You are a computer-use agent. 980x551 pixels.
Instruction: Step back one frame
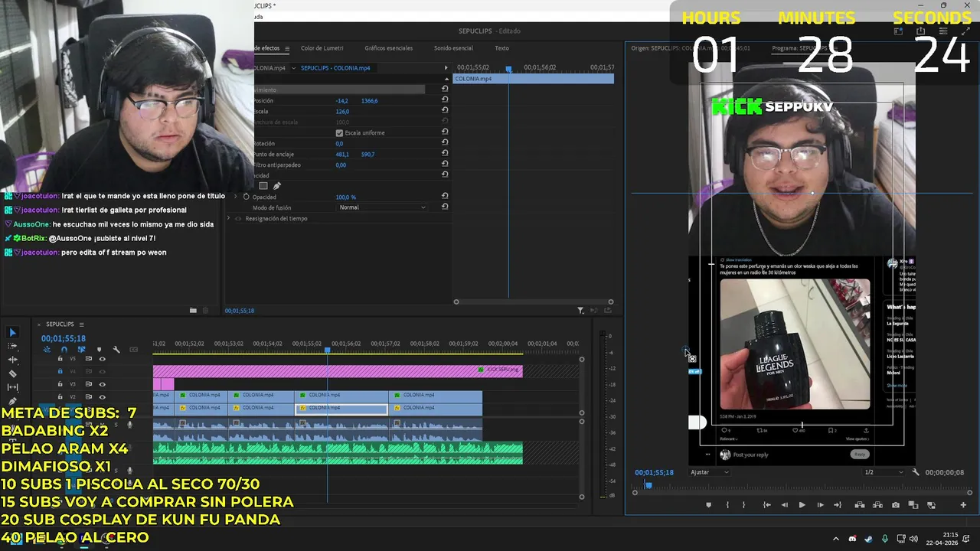[784, 505]
